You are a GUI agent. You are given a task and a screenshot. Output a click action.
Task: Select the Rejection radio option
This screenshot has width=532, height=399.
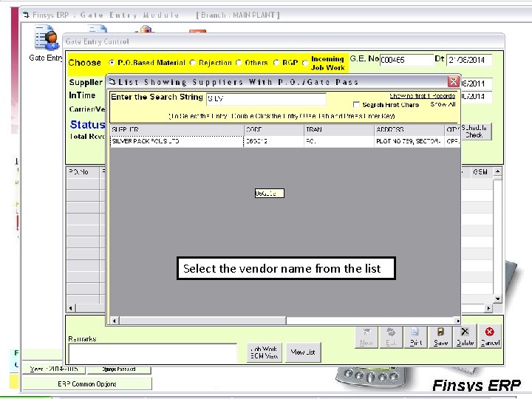click(x=193, y=62)
